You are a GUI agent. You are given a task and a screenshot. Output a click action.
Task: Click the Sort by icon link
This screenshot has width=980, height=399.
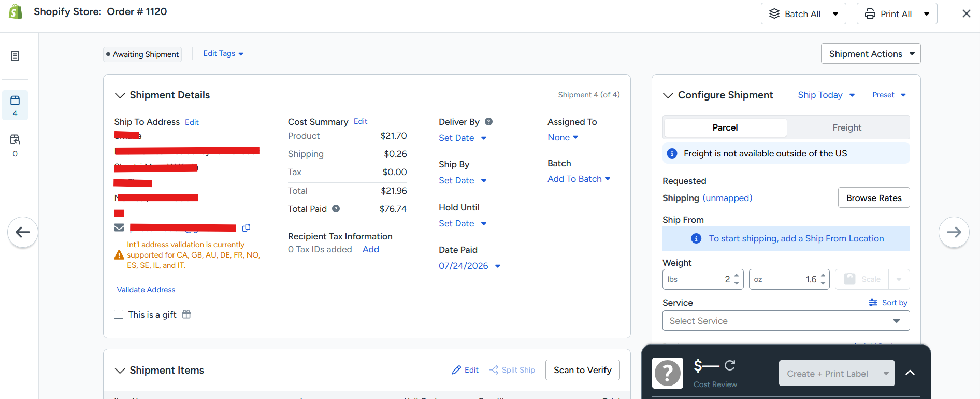888,303
